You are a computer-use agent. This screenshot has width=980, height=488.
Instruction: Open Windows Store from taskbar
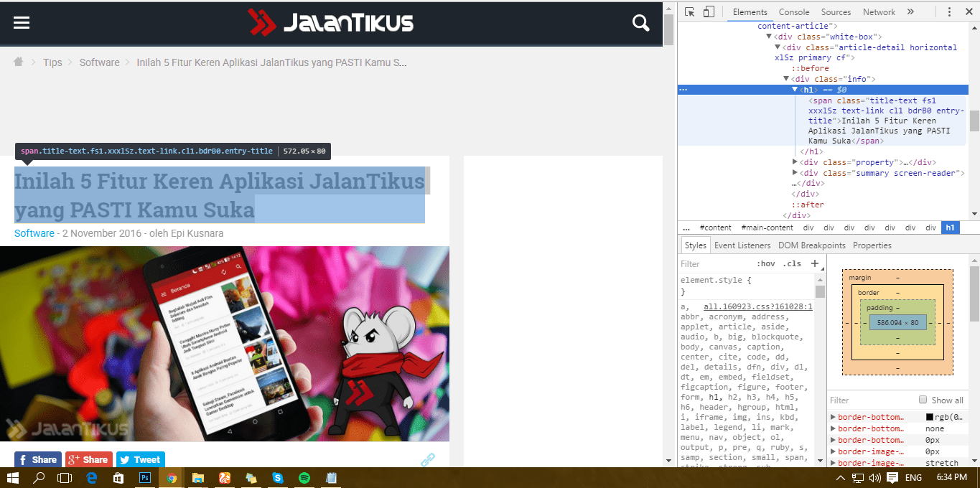point(118,477)
